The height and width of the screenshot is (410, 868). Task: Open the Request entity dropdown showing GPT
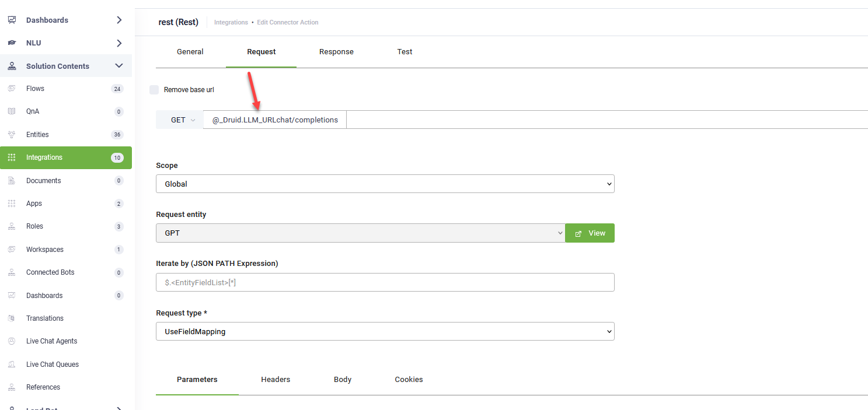click(361, 233)
